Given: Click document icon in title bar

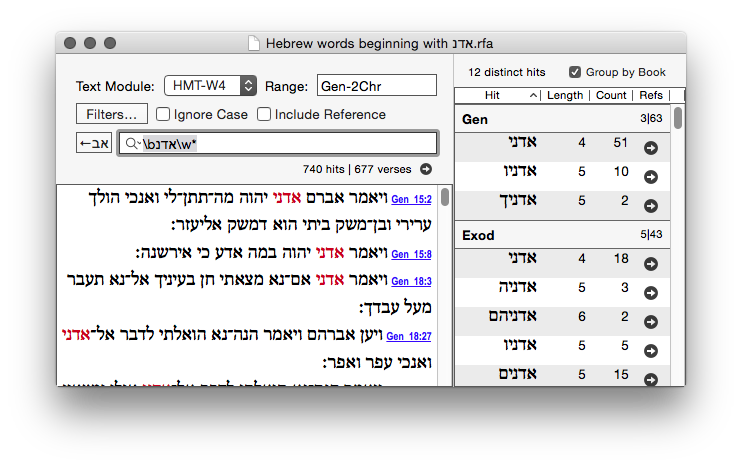Looking at the screenshot, I should (x=254, y=43).
